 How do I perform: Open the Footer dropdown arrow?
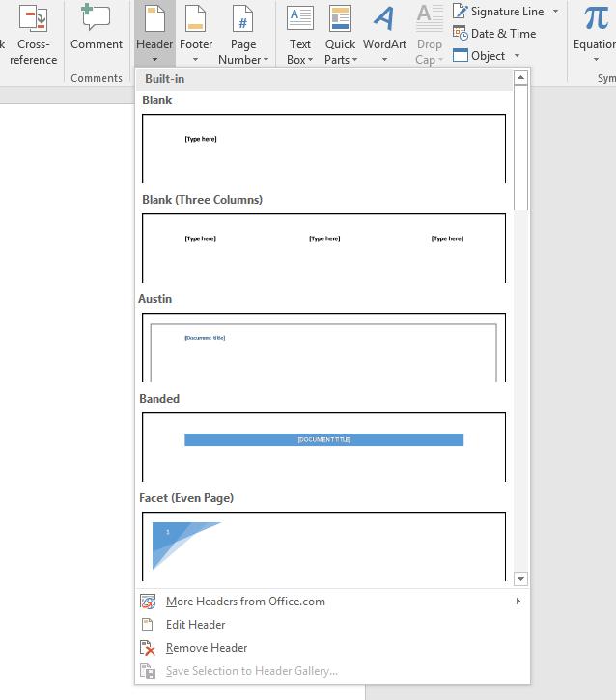point(195,59)
